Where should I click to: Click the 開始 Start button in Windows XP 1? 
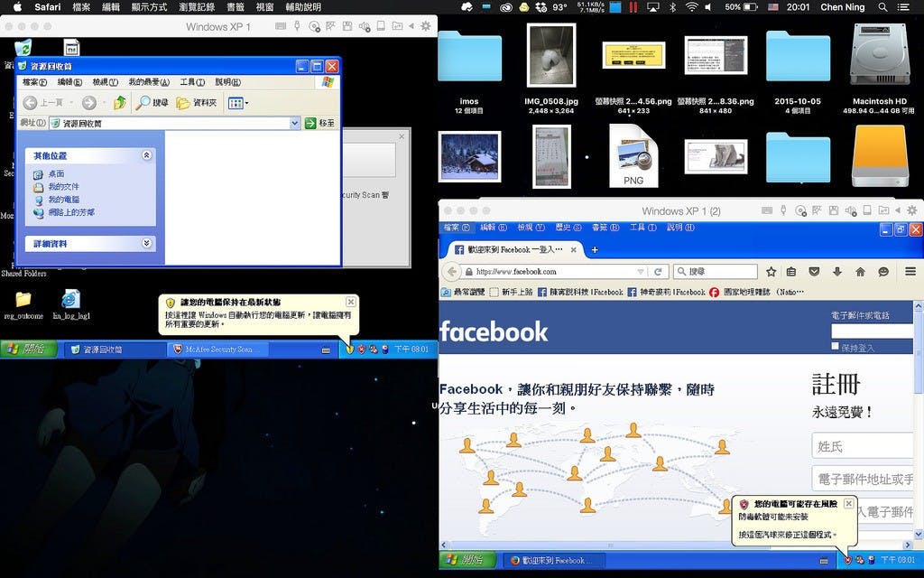pos(28,350)
